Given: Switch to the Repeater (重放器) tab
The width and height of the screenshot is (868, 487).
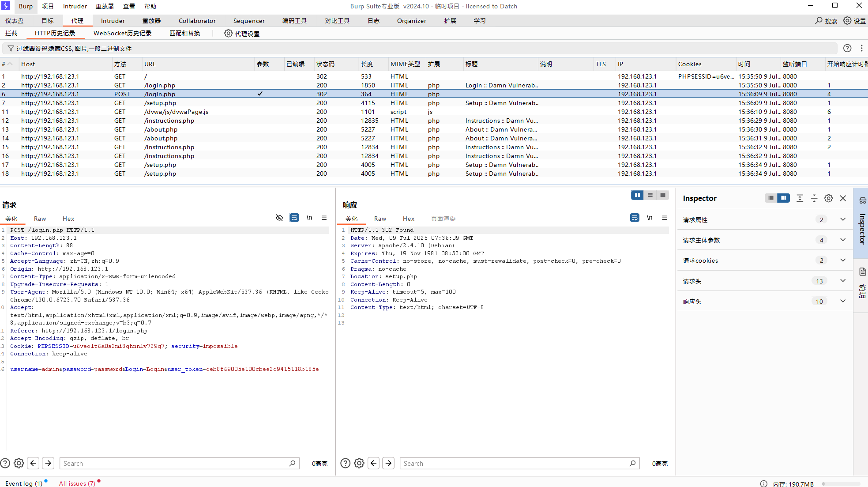Looking at the screenshot, I should pos(151,21).
